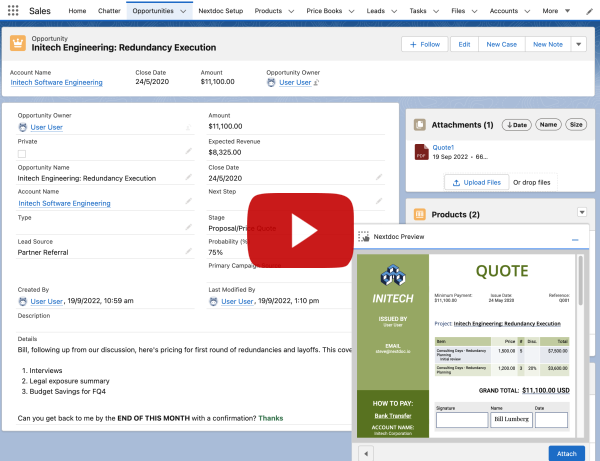Expand the Opportunities tab dropdown chevron

click(x=181, y=11)
